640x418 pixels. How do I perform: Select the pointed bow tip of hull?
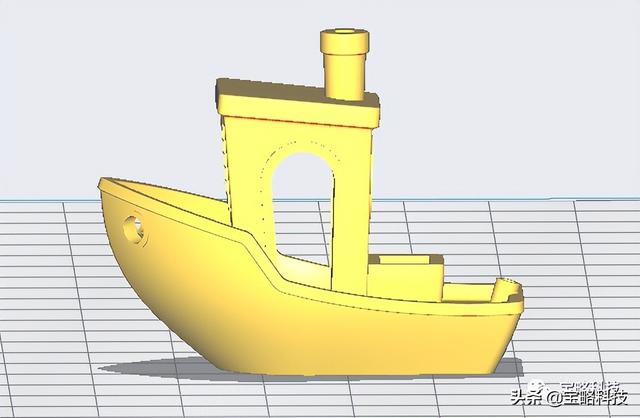(101, 183)
